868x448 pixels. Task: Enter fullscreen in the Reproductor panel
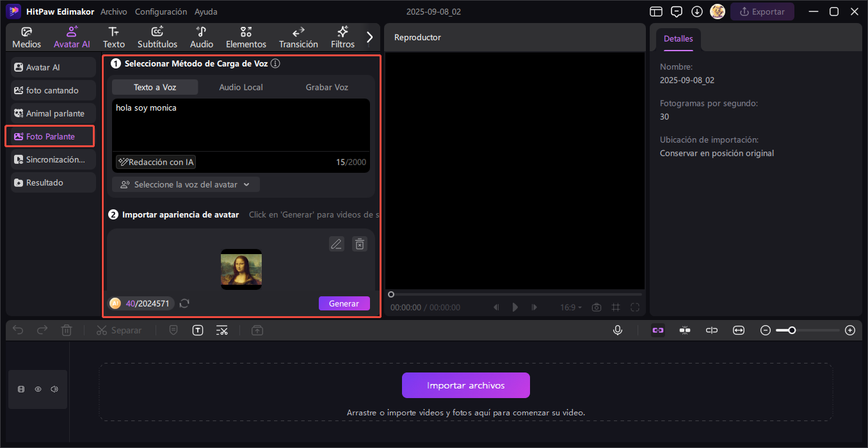click(635, 307)
